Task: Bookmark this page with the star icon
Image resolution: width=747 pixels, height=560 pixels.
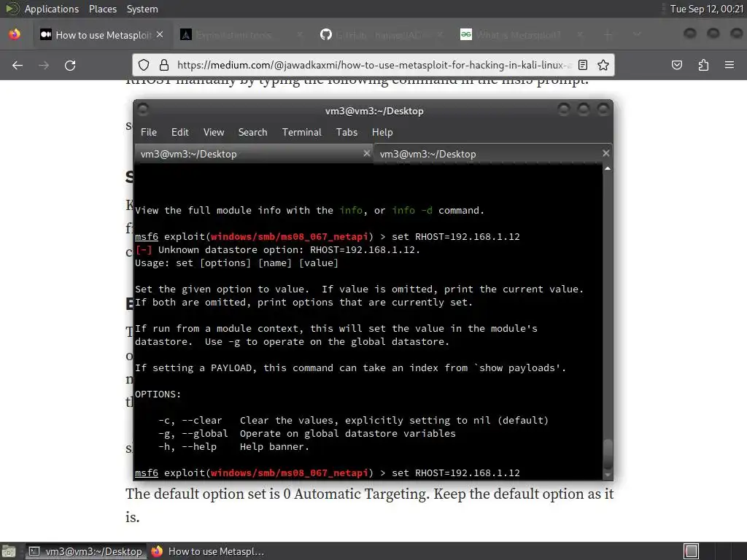Action: [603, 65]
